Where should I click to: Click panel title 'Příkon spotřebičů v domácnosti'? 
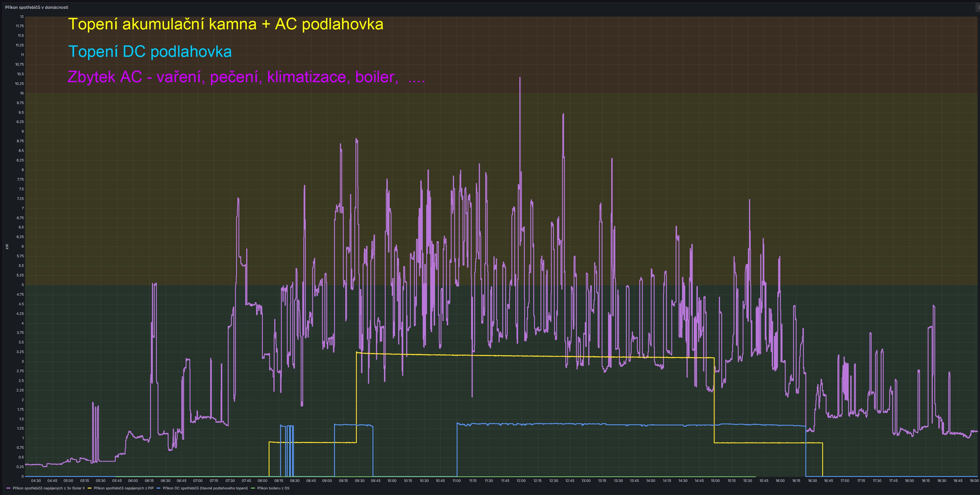37,7
